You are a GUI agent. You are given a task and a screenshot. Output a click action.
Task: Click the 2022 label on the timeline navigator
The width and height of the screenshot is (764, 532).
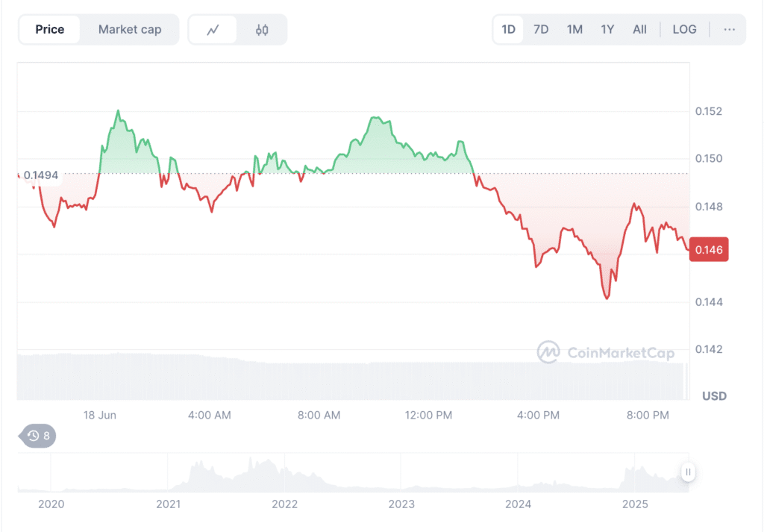tap(284, 504)
